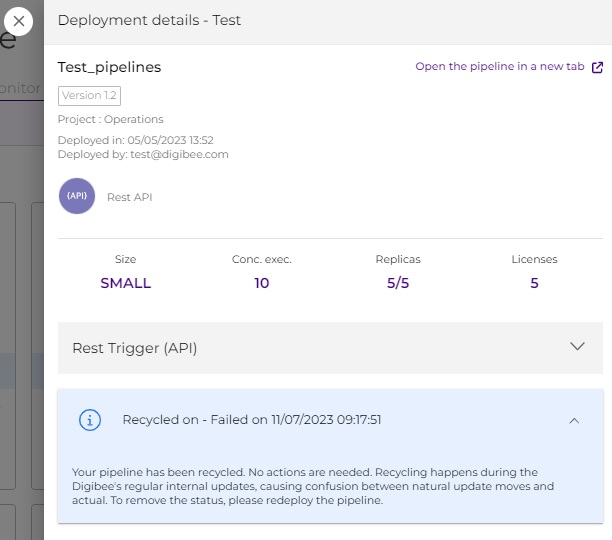
Task: Click the Version 1.2 badge
Action: pos(89,95)
